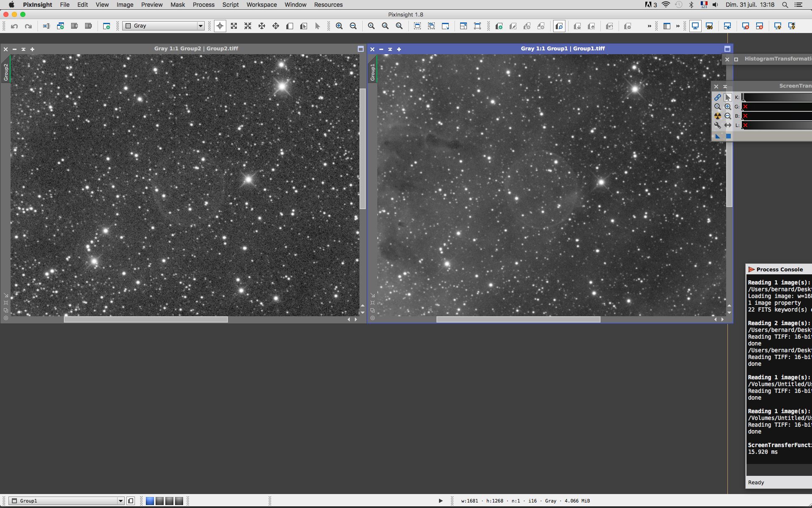
Task: Click the Group1.tiff window title bar
Action: point(562,49)
